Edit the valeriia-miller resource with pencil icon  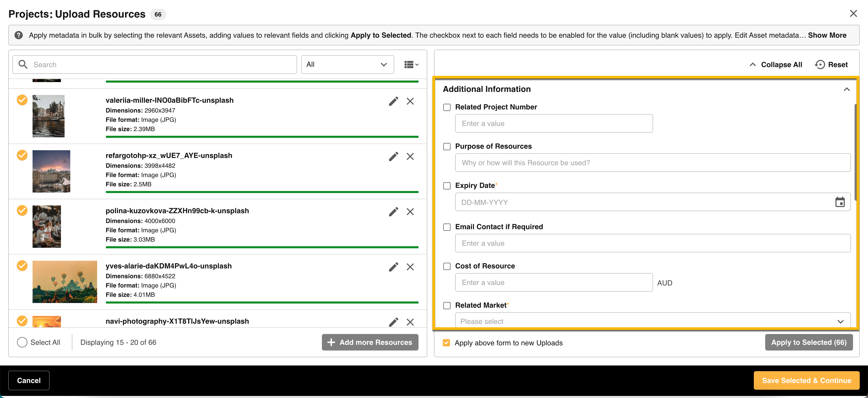pos(393,101)
